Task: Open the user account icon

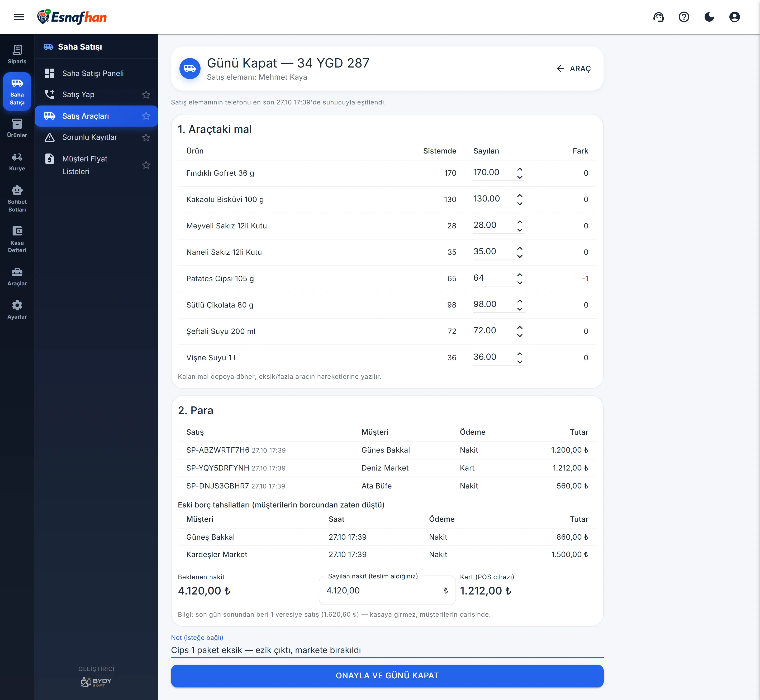Action: 735,17
